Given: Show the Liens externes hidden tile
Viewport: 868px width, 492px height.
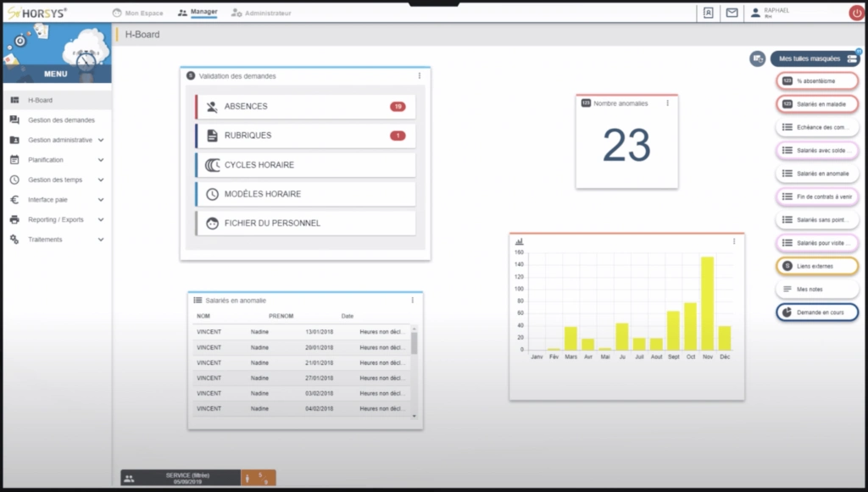Looking at the screenshot, I should (x=816, y=266).
